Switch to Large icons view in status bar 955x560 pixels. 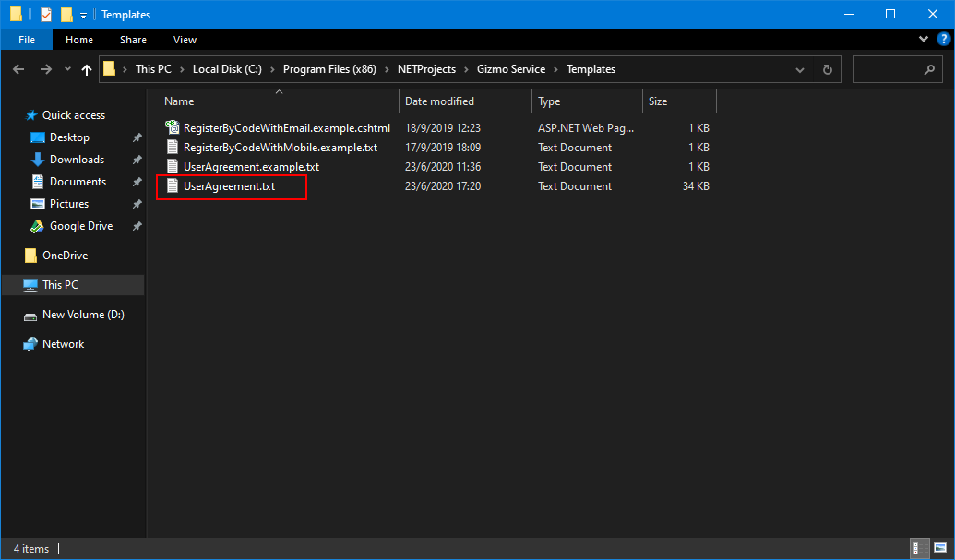(939, 548)
